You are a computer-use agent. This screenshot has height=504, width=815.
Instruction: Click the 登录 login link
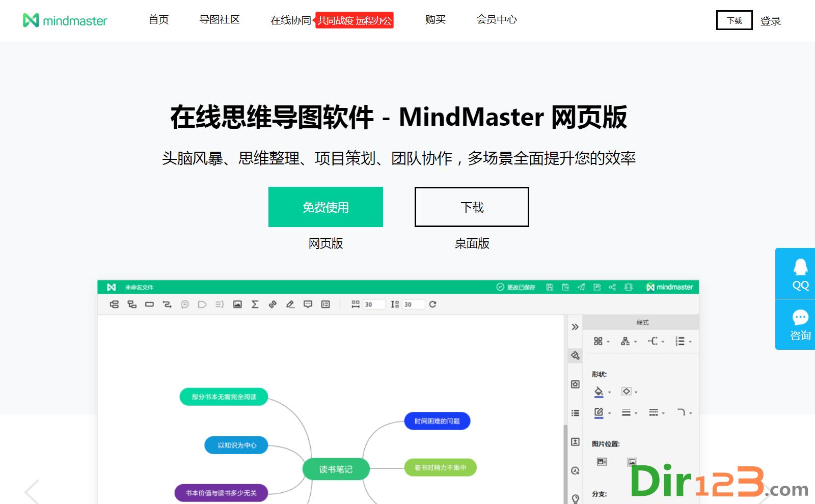click(771, 21)
